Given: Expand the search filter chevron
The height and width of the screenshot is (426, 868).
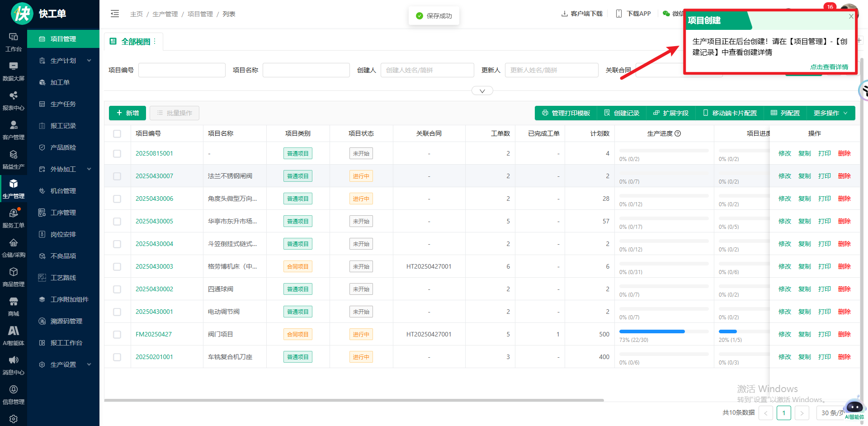Looking at the screenshot, I should tap(482, 91).
